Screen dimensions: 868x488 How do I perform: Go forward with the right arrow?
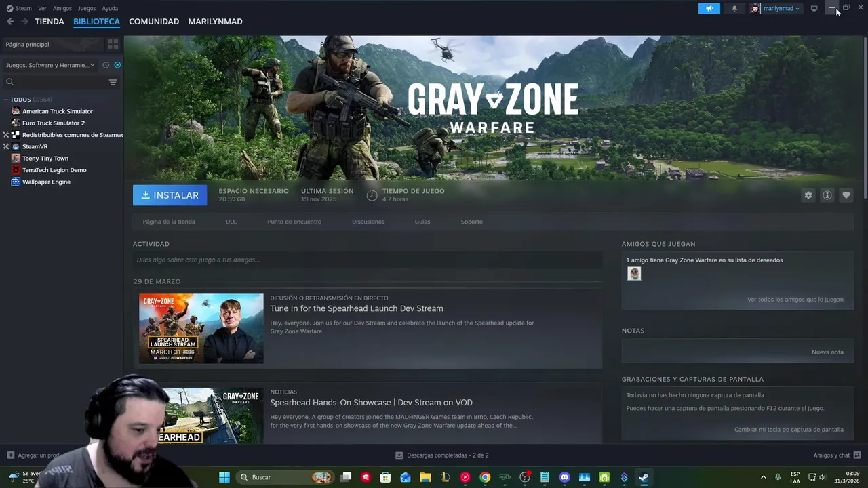(24, 22)
